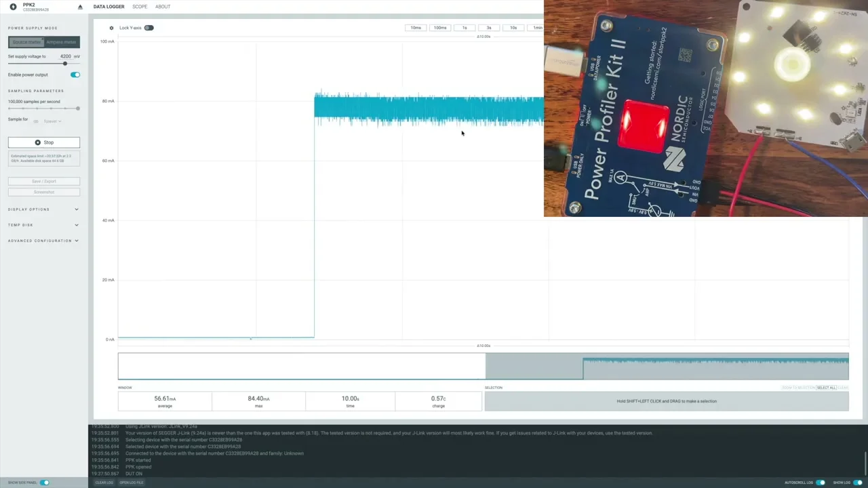Viewport: 868px width, 488px height.
Task: Toggle the Show Side Panel switch
Action: [45, 483]
